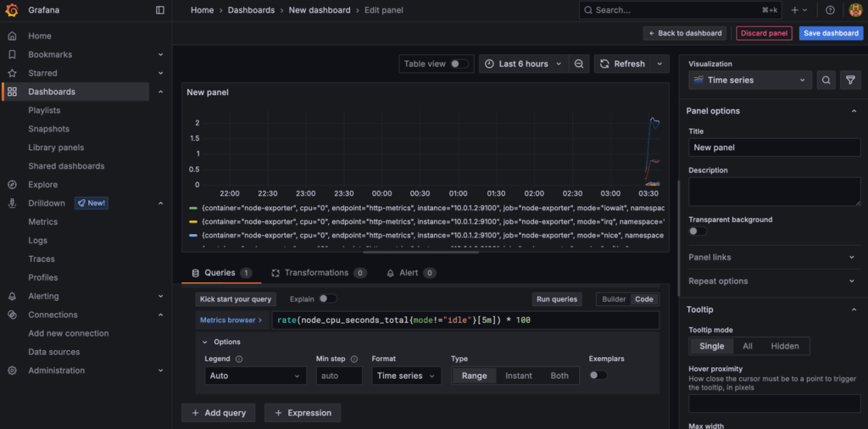868x429 pixels.
Task: Click the green iowait legend series marker
Action: (x=193, y=208)
